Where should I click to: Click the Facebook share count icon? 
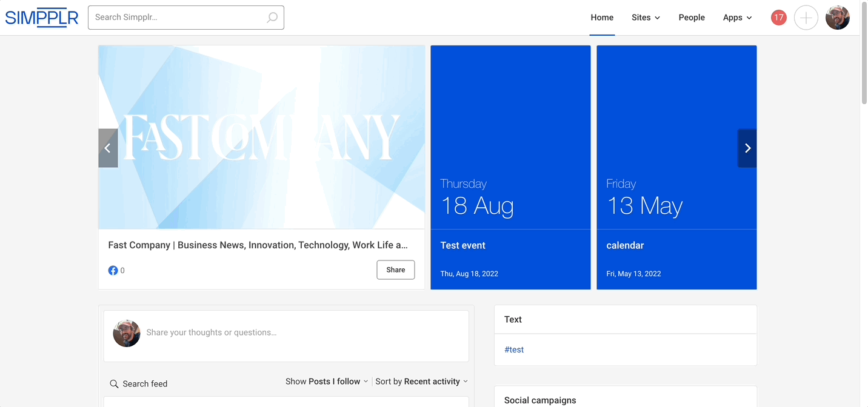(113, 271)
